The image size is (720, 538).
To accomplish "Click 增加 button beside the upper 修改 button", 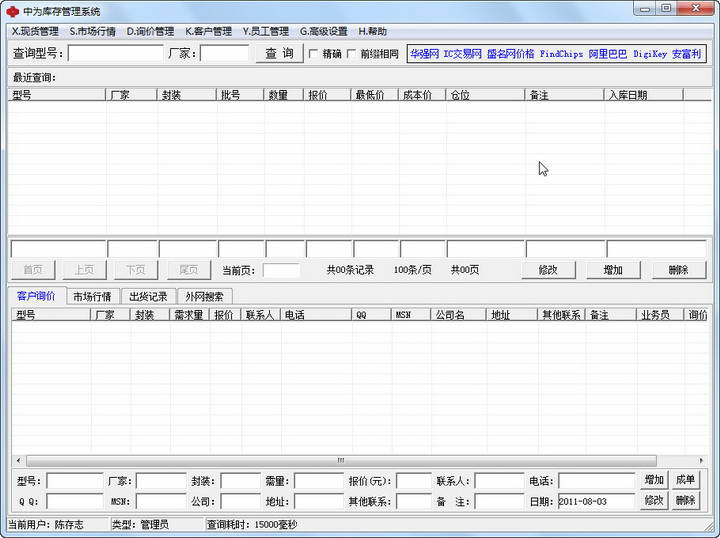I will point(613,270).
